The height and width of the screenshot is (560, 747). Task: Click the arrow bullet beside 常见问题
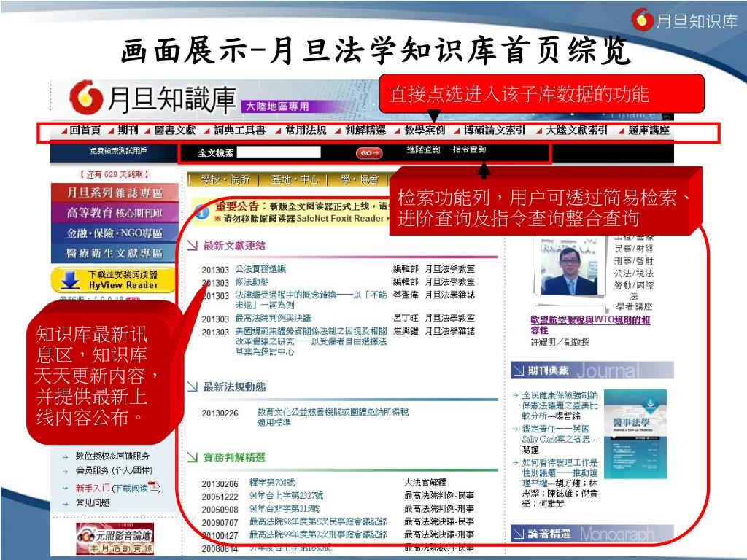(x=65, y=504)
